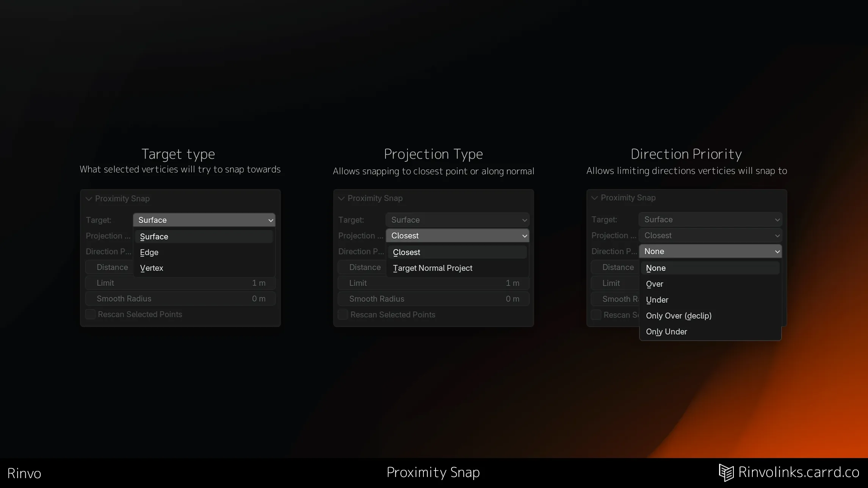
Task: Click Limit field in Projection Type panel
Action: [x=433, y=283]
